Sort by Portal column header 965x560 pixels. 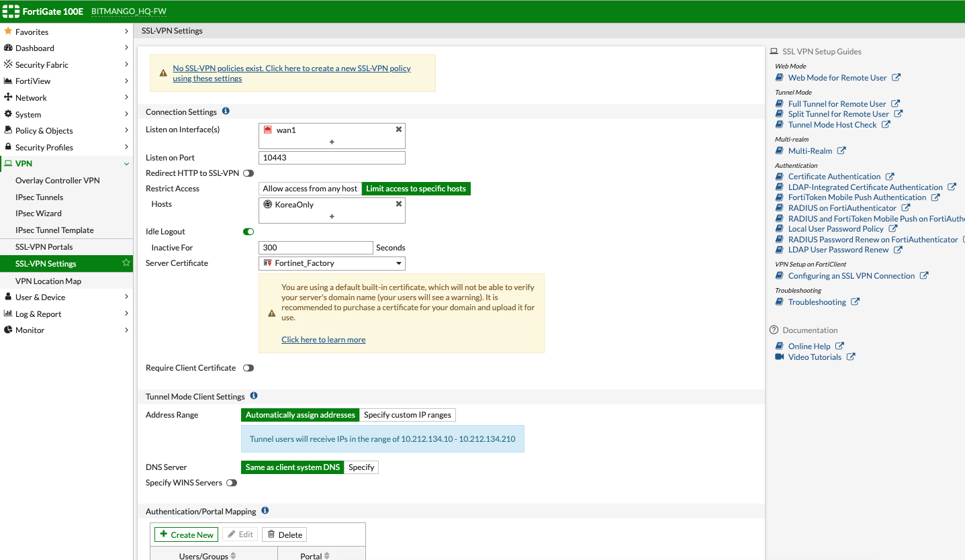(x=322, y=555)
